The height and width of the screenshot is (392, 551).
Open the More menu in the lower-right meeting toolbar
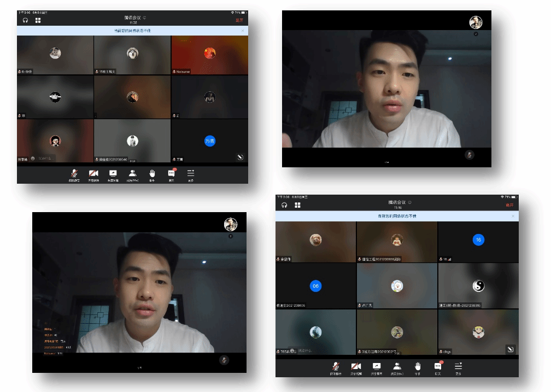(459, 366)
